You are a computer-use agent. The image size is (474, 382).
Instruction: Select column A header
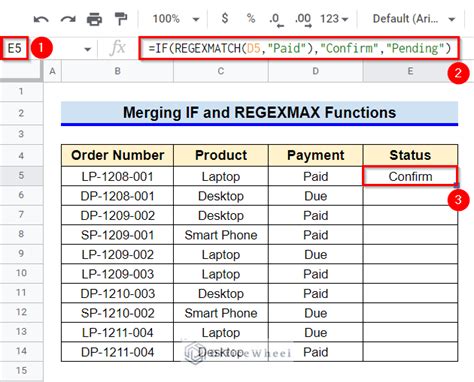52,71
